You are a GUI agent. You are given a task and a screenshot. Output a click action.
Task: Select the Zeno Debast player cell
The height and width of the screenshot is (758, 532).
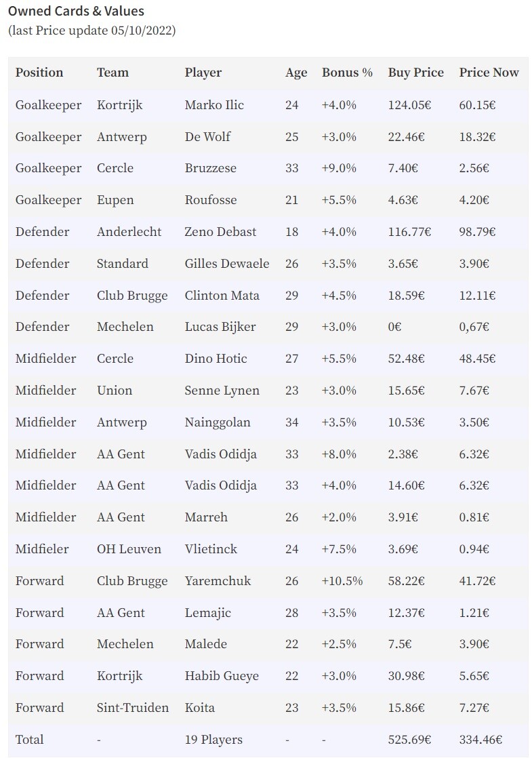tap(220, 232)
